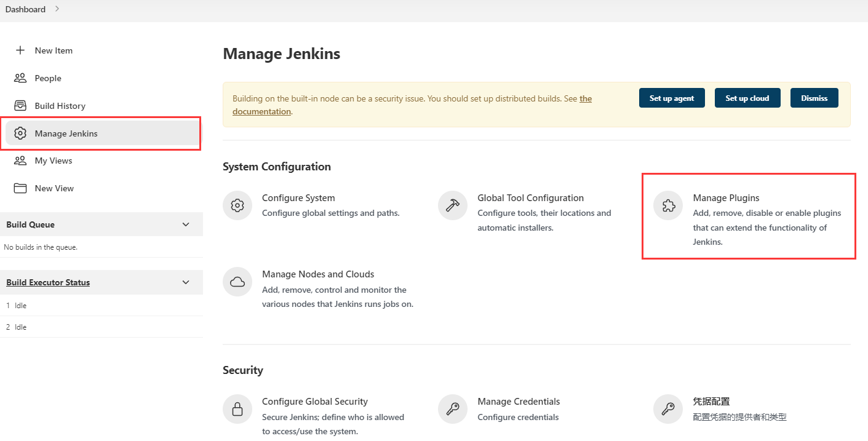This screenshot has height=441, width=868.
Task: Collapse the Build Executor Status panel
Action: [186, 282]
